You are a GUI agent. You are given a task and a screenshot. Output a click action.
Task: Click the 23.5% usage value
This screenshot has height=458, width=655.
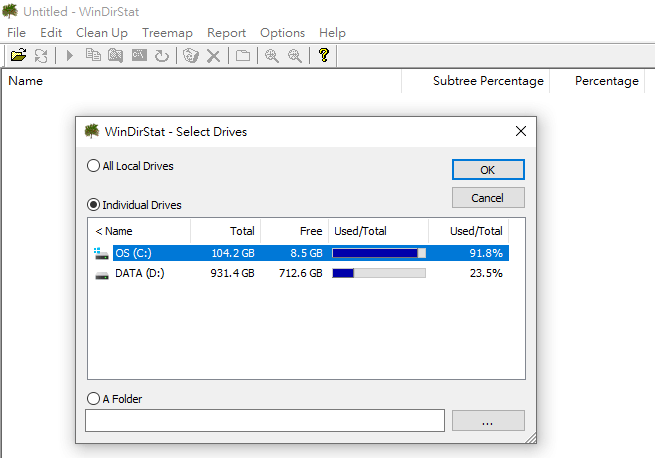pos(486,273)
